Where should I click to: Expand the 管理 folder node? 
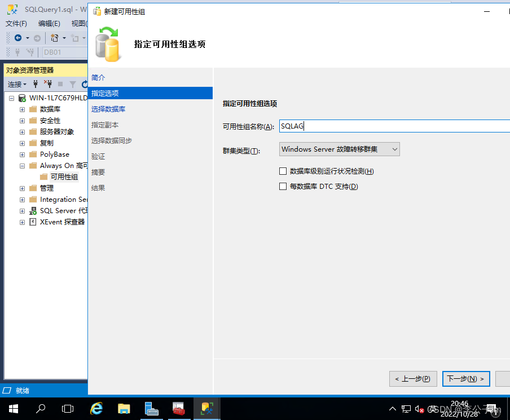pyautogui.click(x=22, y=188)
